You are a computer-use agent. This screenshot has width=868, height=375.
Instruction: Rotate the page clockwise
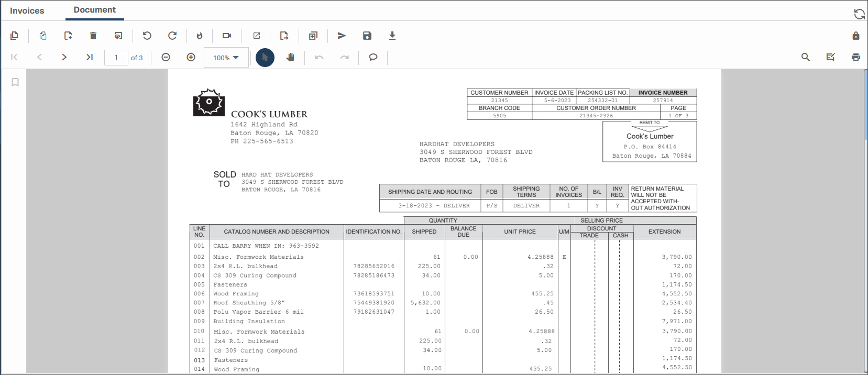(172, 36)
